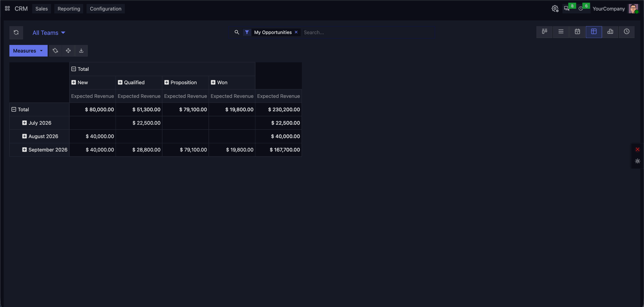Open the apps grid menu icon
This screenshot has width=644, height=307.
[x=7, y=8]
